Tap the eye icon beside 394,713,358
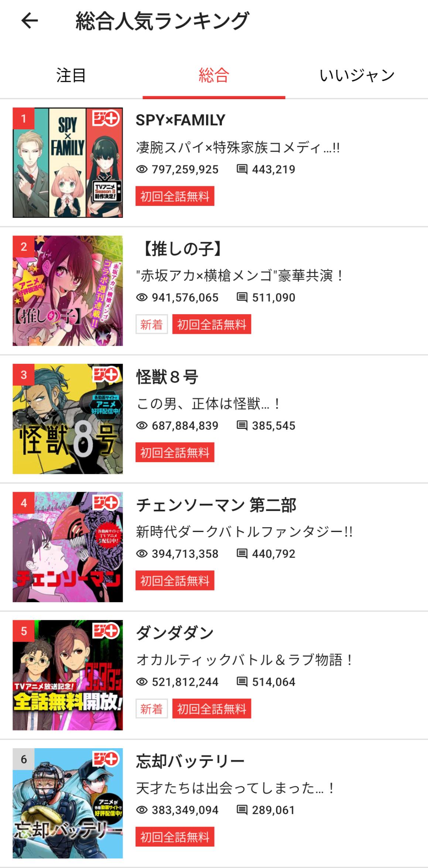 coord(142,554)
